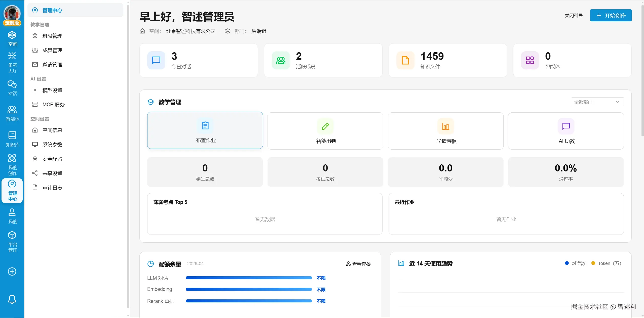The width and height of the screenshot is (644, 318).
Task: Toggle the Token（万）legend item
Action: pos(606,263)
